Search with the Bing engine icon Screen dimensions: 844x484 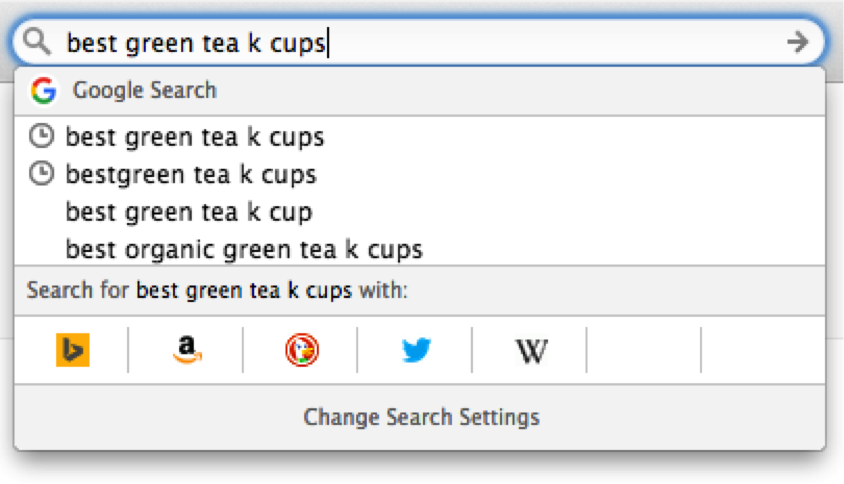(x=72, y=350)
